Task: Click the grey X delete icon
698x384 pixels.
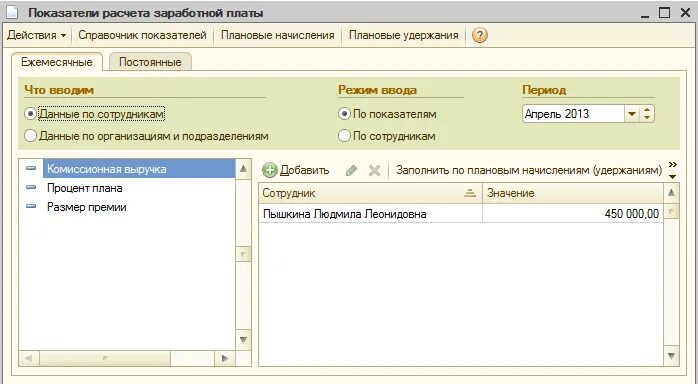Action: [374, 170]
